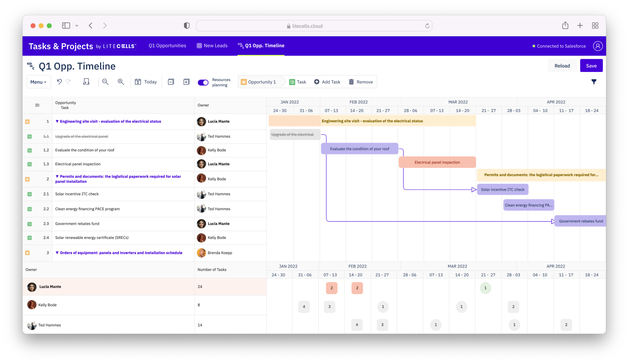The height and width of the screenshot is (364, 629).
Task: Select the Q1 Opportunities tab
Action: 167,45
